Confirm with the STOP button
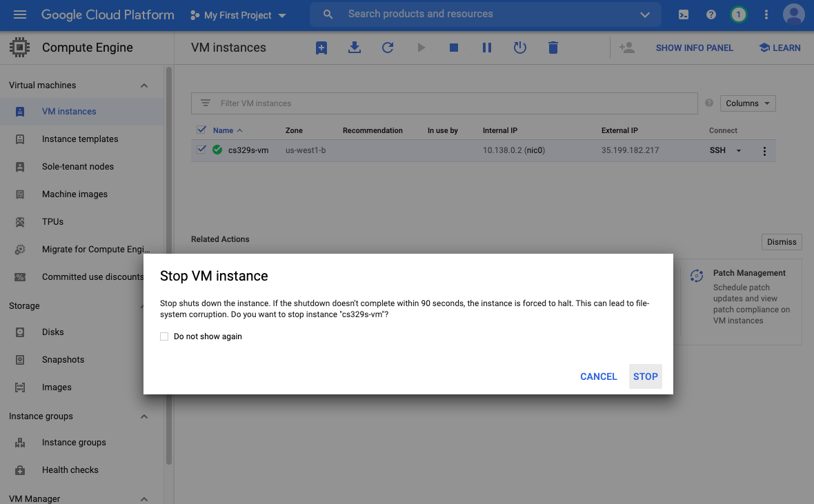 645,376
